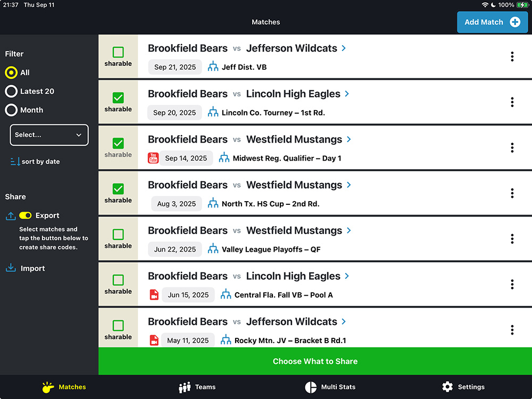This screenshot has height=399, width=532.
Task: Tap the Choose What to Share button
Action: tap(315, 361)
